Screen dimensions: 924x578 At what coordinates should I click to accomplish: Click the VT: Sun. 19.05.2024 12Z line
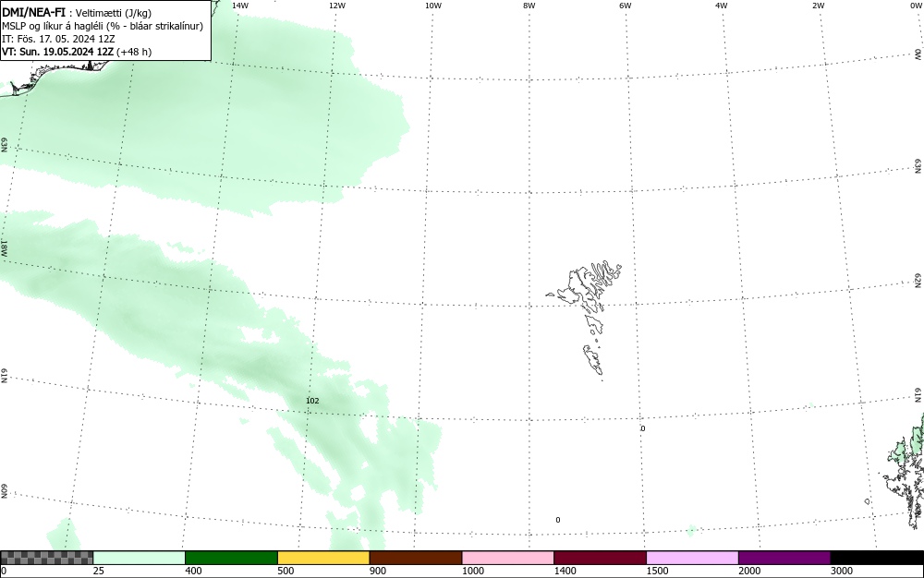tap(77, 52)
